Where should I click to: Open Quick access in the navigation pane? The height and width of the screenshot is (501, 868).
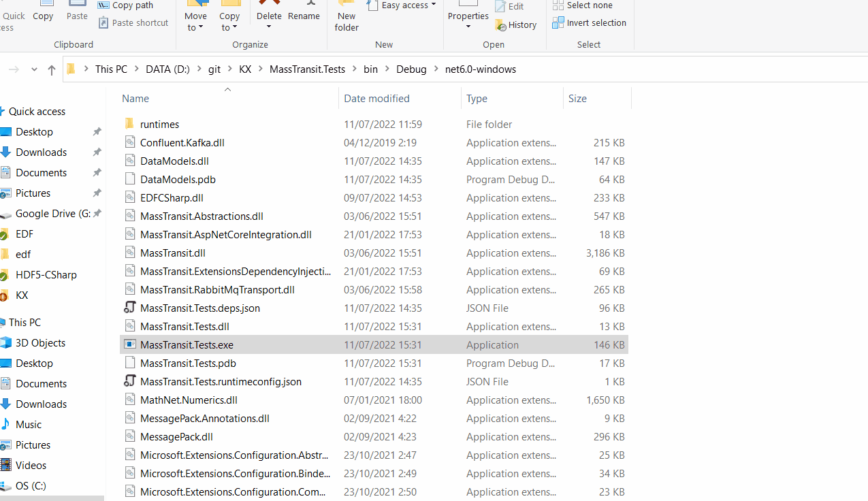click(x=37, y=112)
